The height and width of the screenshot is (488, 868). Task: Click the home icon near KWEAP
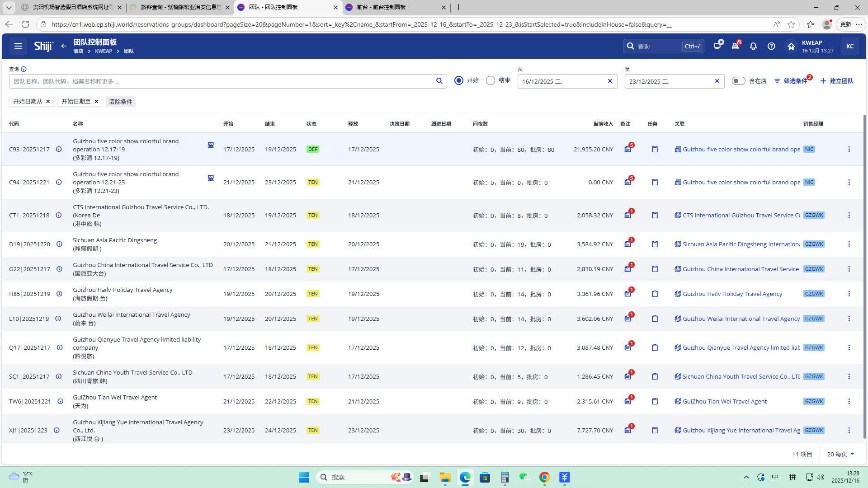(x=791, y=46)
